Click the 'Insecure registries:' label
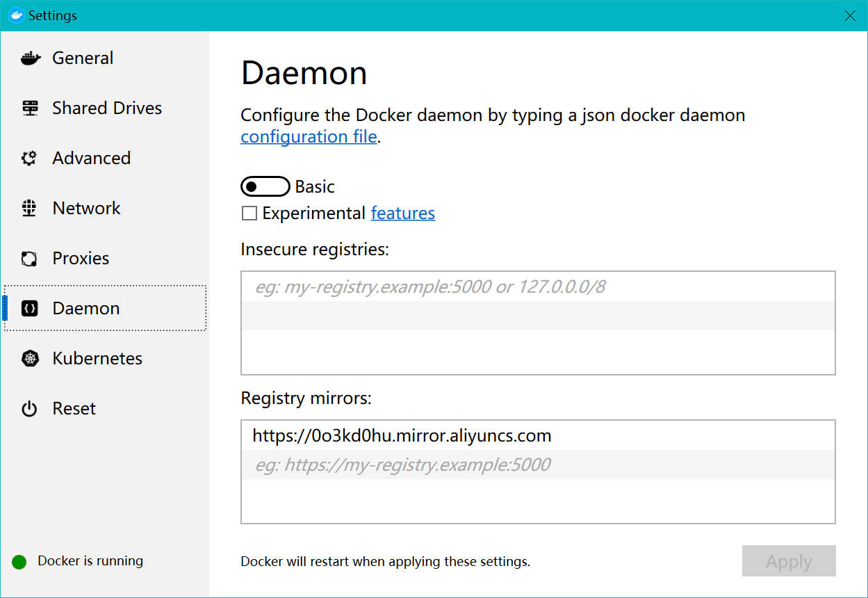This screenshot has width=868, height=598. pyautogui.click(x=315, y=250)
